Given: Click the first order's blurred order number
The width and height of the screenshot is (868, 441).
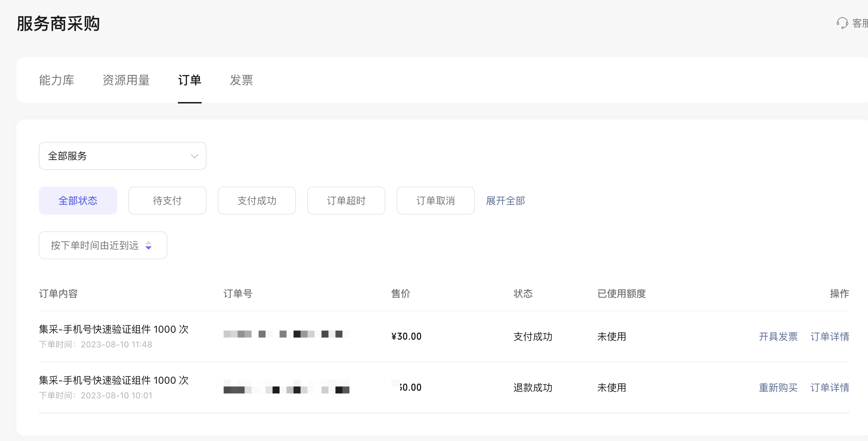Looking at the screenshot, I should (x=286, y=334).
